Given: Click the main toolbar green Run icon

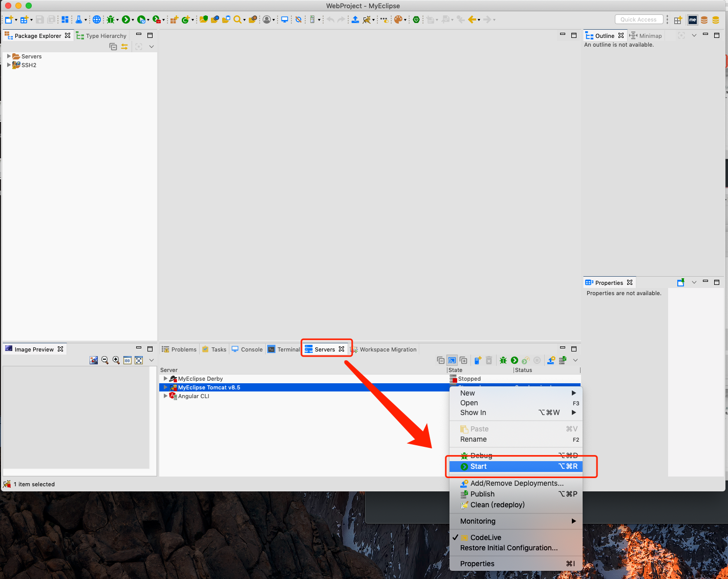Looking at the screenshot, I should point(125,19).
